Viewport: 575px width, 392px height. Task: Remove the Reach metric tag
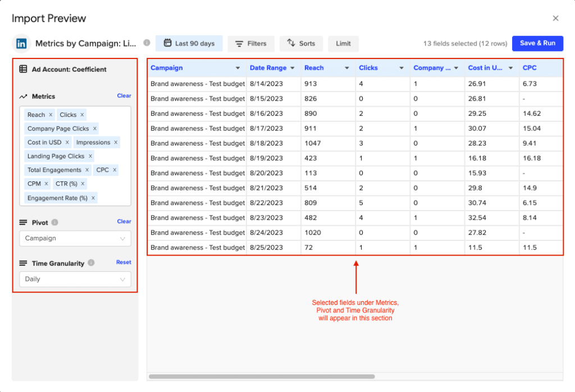coord(51,115)
